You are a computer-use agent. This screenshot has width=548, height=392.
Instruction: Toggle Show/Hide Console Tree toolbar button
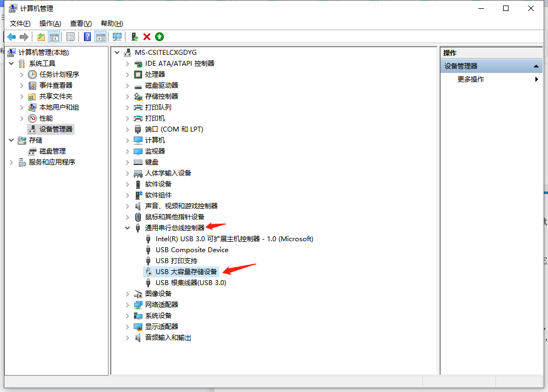coord(54,37)
